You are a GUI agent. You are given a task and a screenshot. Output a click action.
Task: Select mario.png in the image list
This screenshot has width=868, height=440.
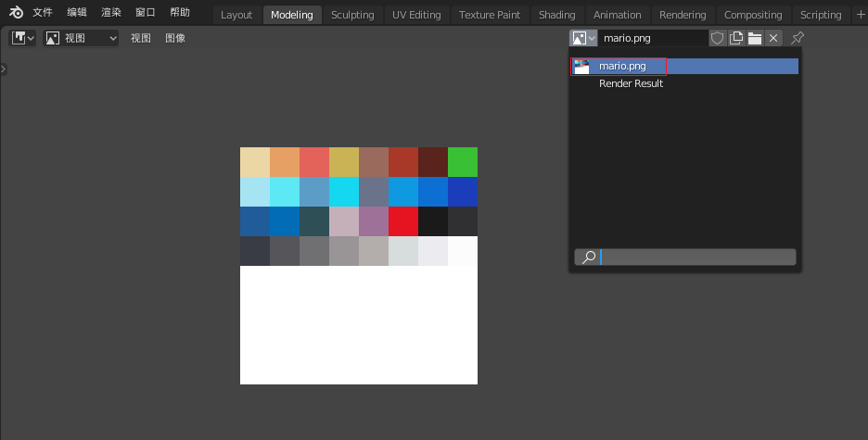(684, 67)
